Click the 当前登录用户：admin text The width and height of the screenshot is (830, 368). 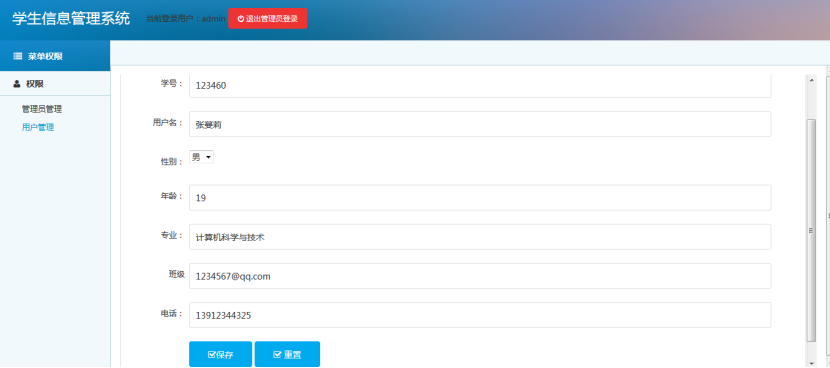pyautogui.click(x=186, y=19)
